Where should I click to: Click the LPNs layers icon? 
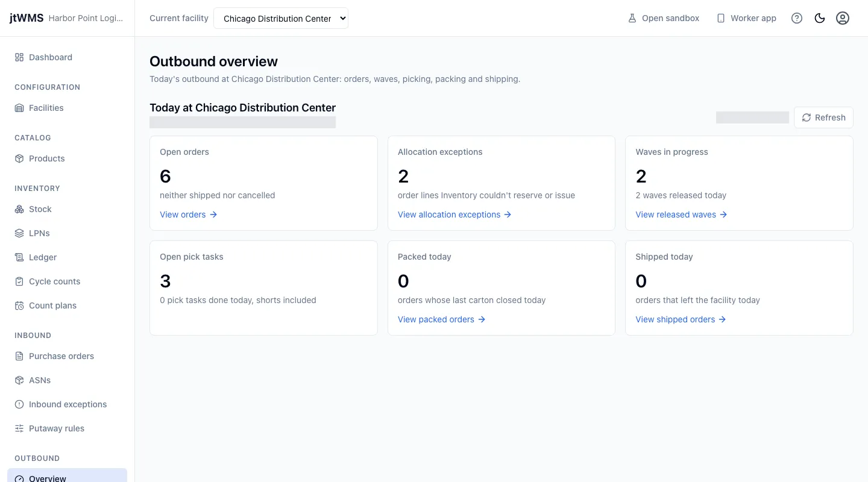click(19, 233)
